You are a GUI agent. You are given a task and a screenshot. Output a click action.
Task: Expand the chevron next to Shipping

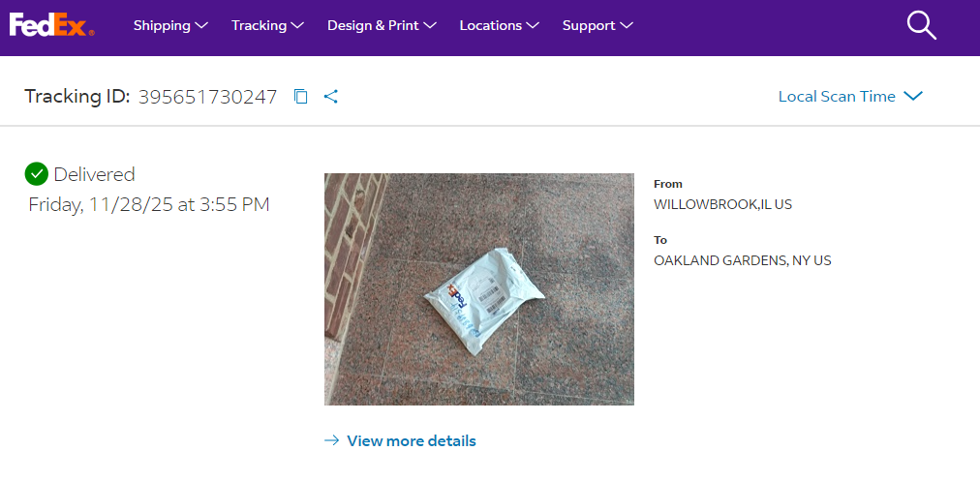click(201, 25)
